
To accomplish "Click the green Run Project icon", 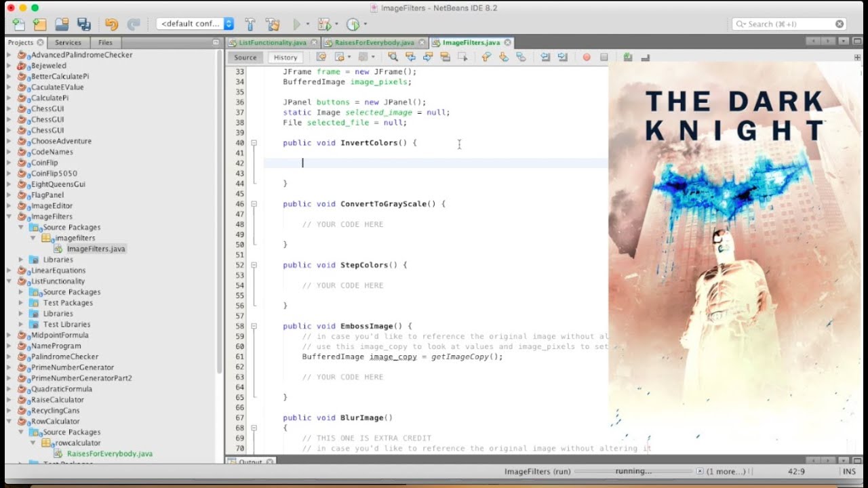I will click(x=296, y=24).
